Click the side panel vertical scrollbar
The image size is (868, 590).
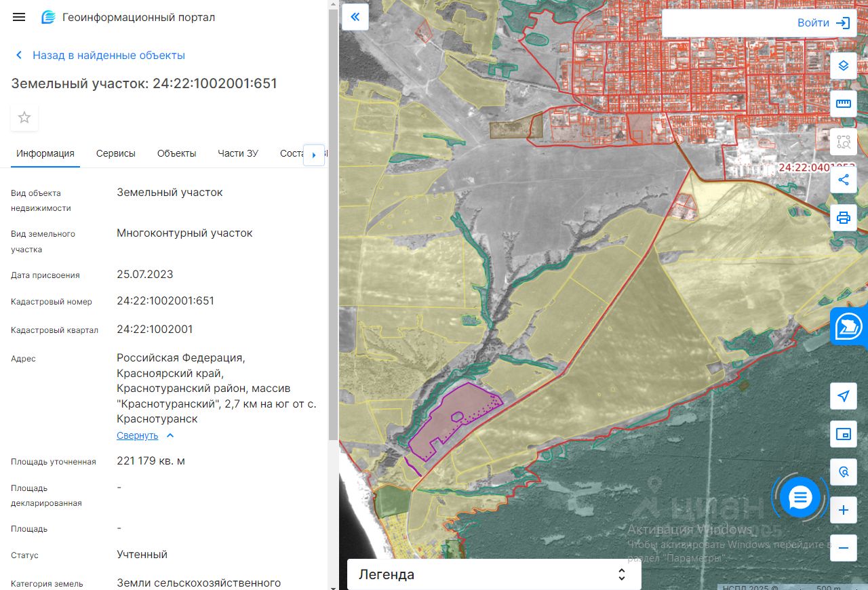tap(333, 224)
